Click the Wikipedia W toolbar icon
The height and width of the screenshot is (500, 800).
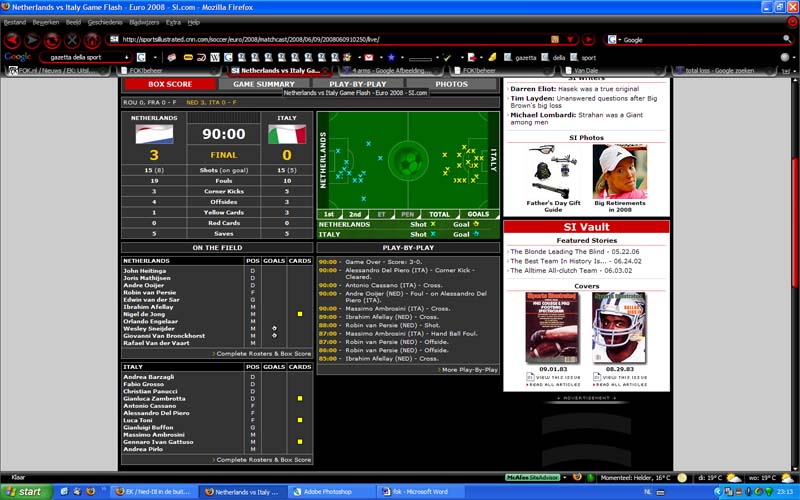pos(215,57)
